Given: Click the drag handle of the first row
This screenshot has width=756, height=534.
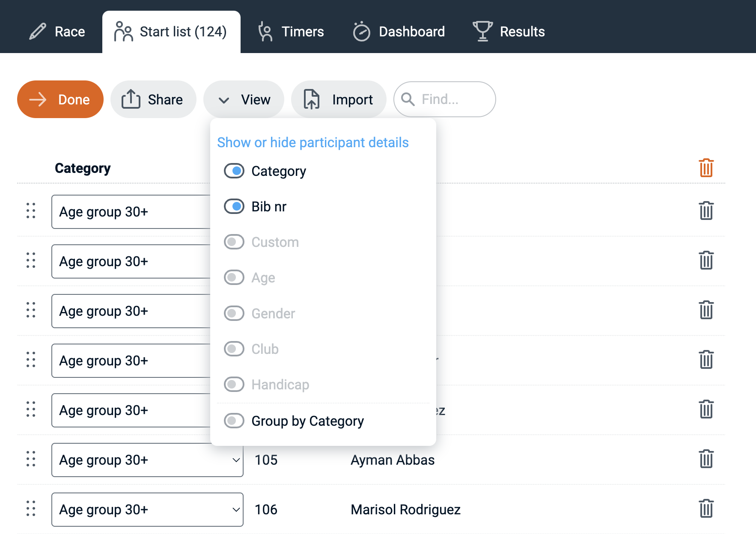Looking at the screenshot, I should pos(31,211).
